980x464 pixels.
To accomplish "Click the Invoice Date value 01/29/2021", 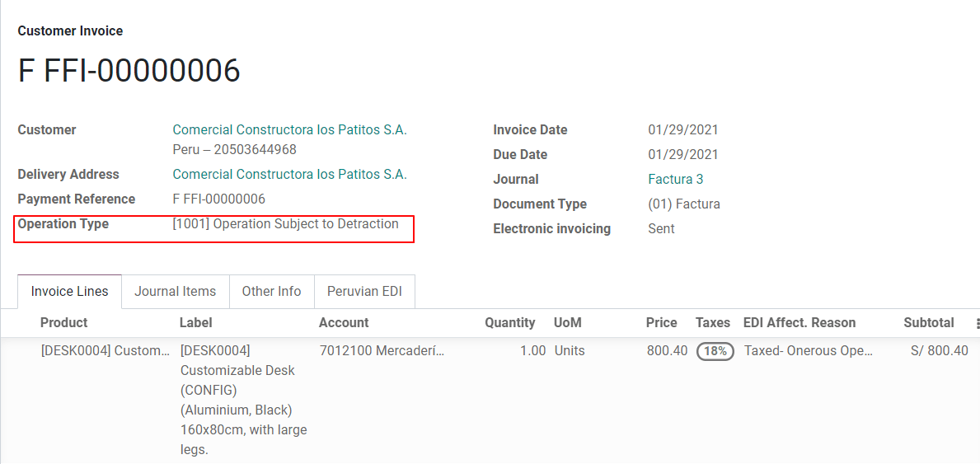I will [682, 130].
